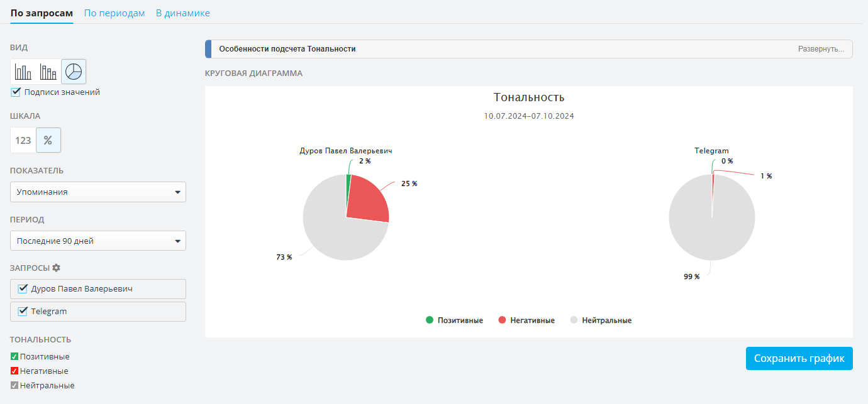Switch to the По периодам tab

[x=114, y=13]
